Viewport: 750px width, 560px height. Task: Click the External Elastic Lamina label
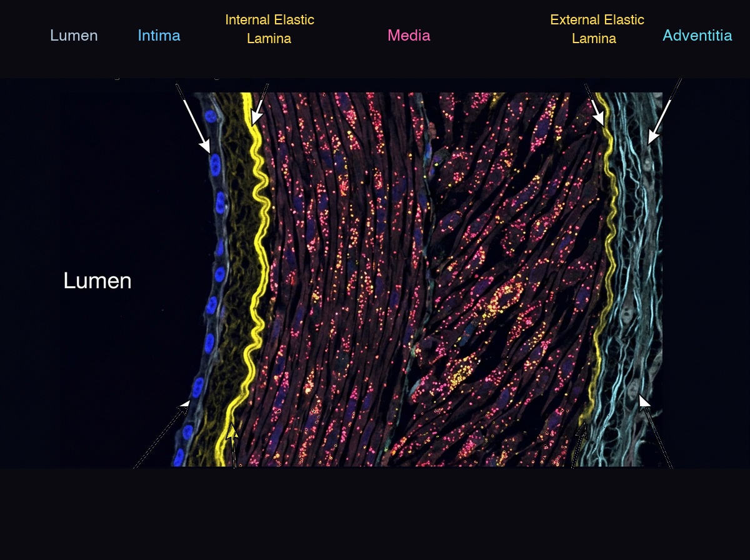tap(597, 29)
